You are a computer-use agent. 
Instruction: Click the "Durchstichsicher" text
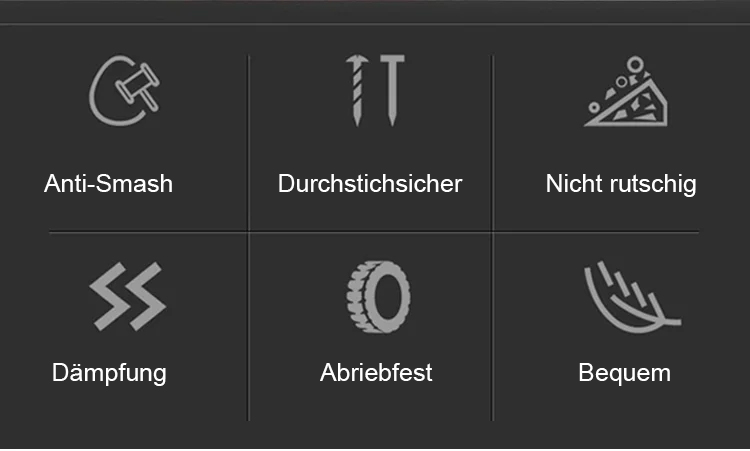[370, 184]
